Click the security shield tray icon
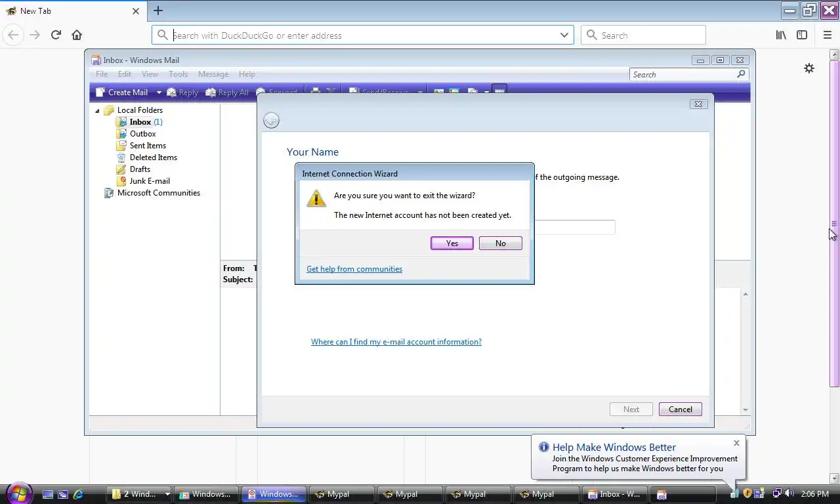Screen dimensions: 840x504 click(747, 493)
